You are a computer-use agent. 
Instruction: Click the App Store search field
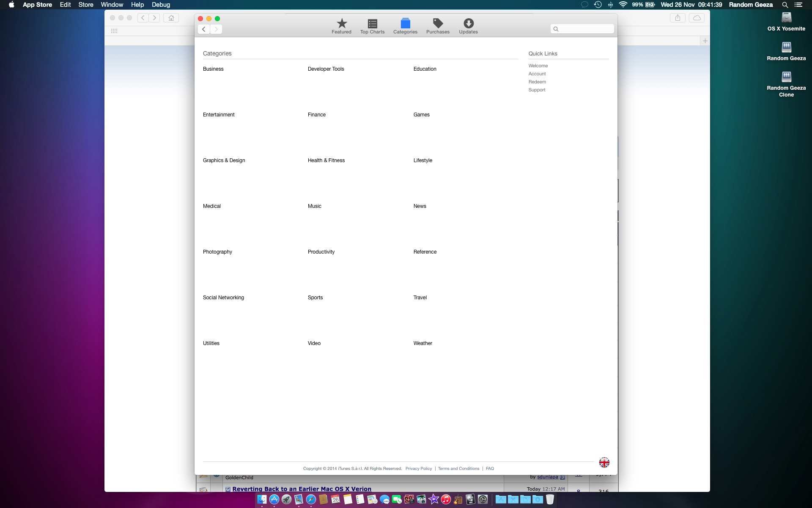pyautogui.click(x=582, y=29)
